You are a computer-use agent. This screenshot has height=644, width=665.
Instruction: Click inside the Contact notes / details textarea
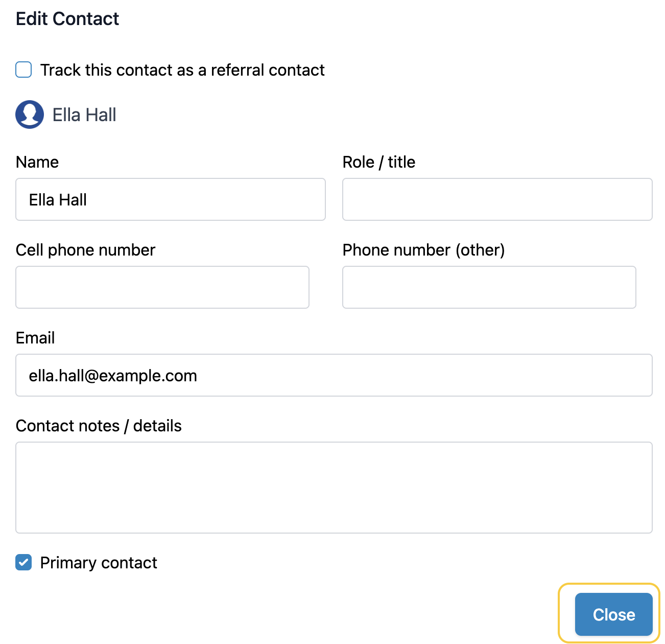point(334,488)
